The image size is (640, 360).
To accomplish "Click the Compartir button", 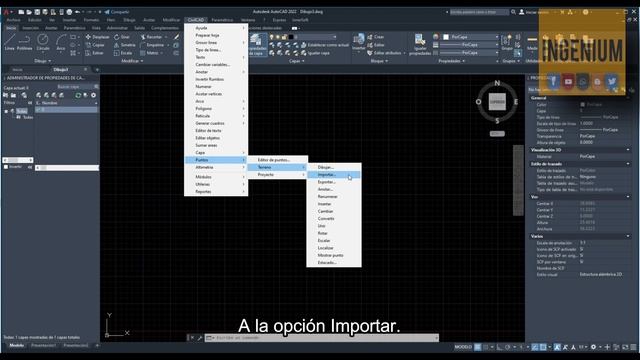I will (x=117, y=12).
